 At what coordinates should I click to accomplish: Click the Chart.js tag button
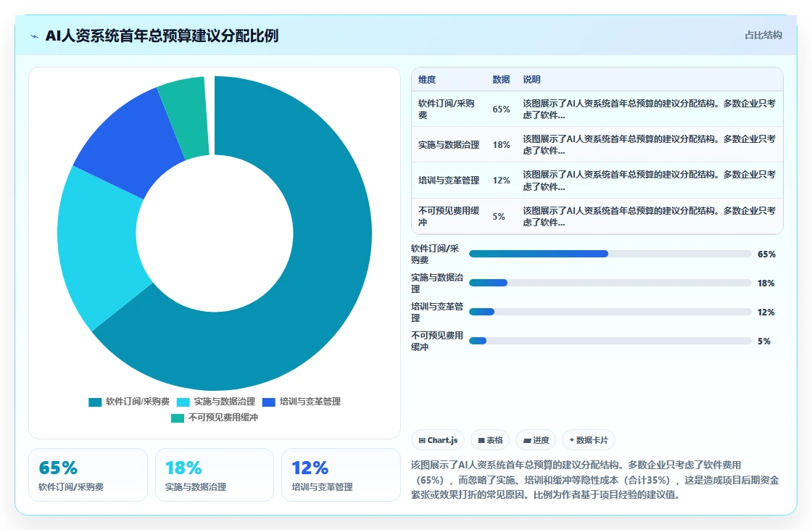438,440
